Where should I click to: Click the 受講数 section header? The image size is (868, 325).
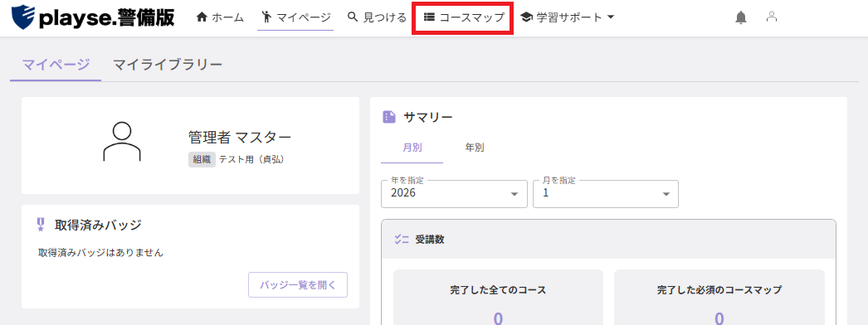[x=608, y=240]
